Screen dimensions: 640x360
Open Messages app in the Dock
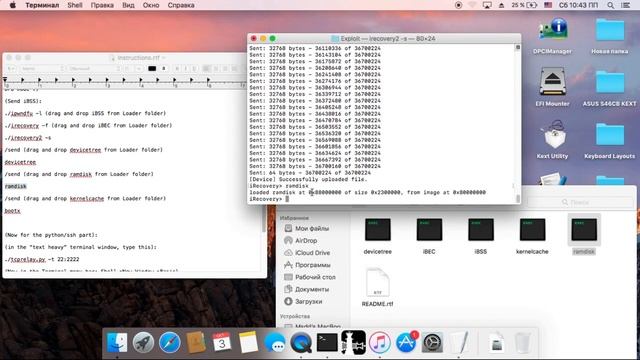(x=275, y=342)
